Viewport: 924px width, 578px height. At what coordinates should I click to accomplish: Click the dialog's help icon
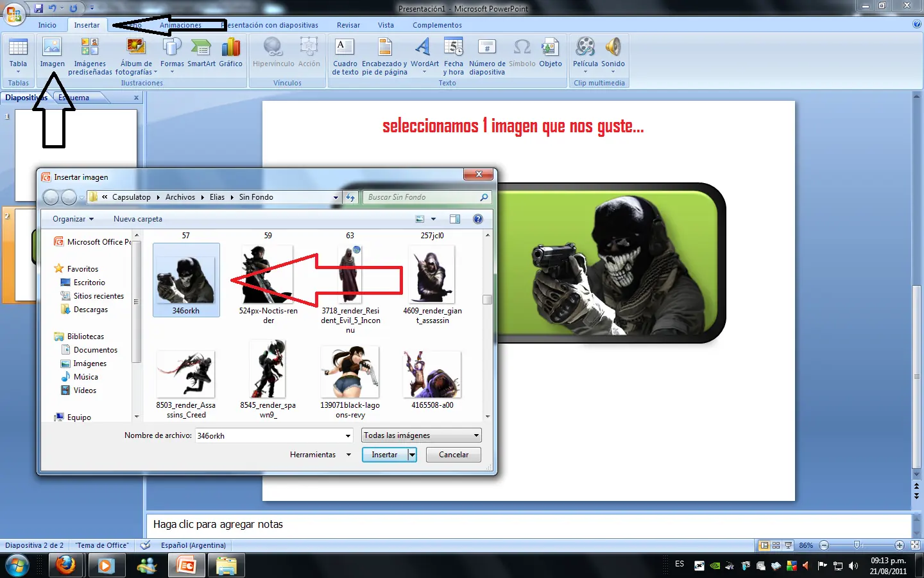(477, 219)
